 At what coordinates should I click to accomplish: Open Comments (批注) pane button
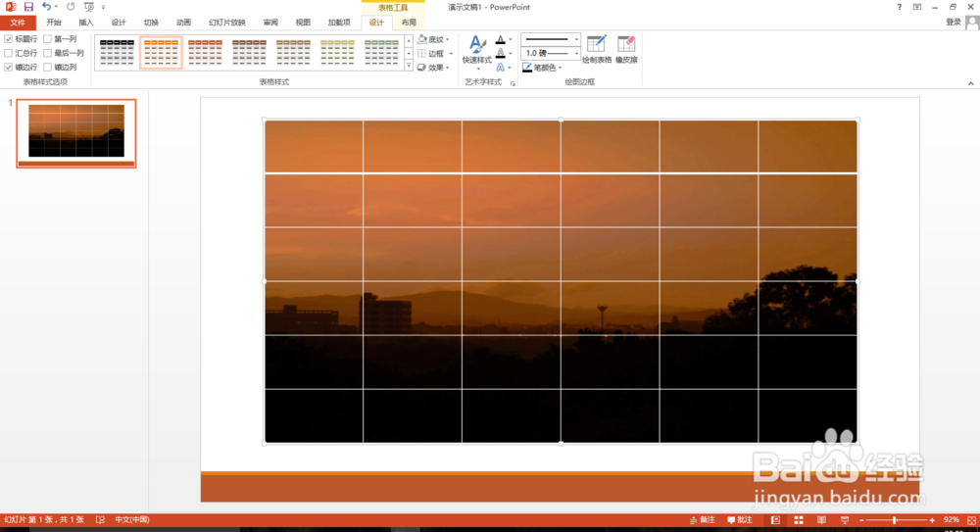tap(740, 520)
